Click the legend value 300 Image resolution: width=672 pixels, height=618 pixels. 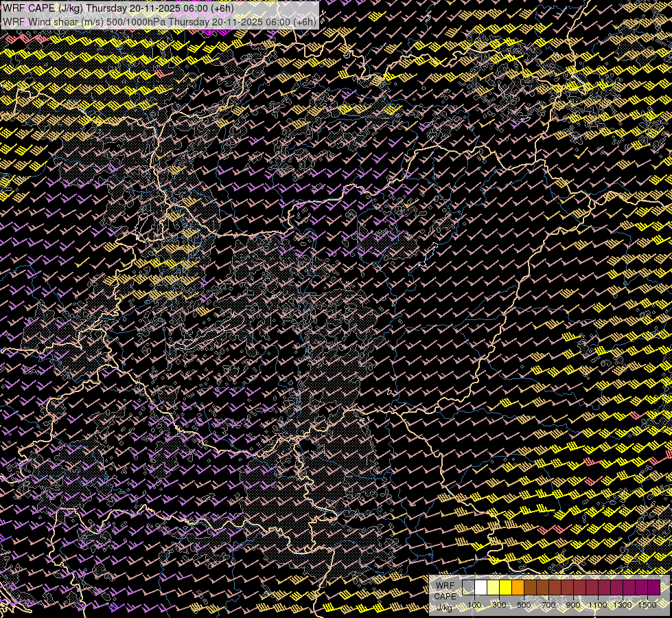[x=499, y=605]
